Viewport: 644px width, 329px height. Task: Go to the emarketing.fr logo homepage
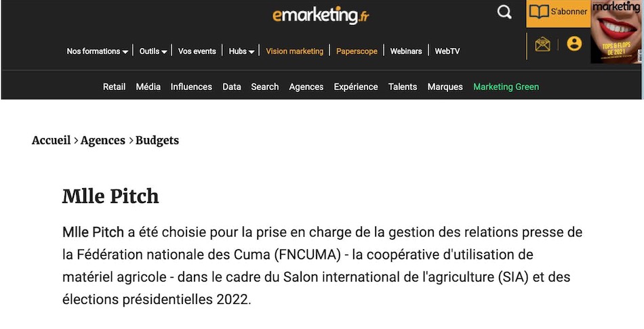(321, 15)
